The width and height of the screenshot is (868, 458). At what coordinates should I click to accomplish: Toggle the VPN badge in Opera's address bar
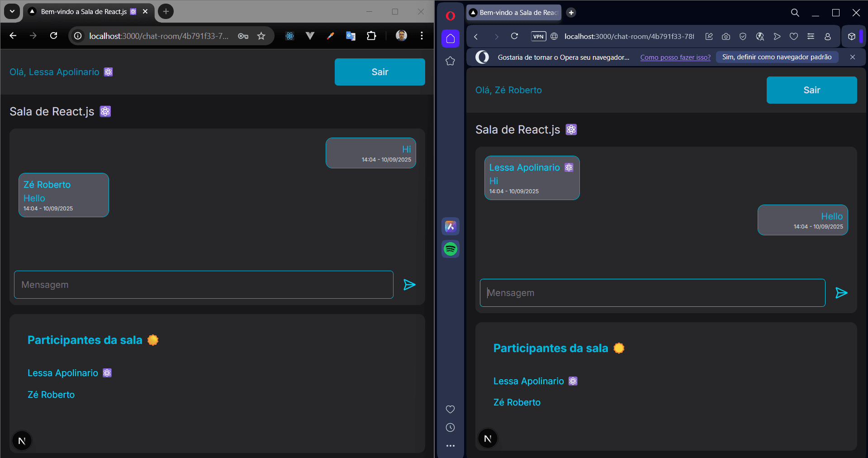tap(538, 36)
